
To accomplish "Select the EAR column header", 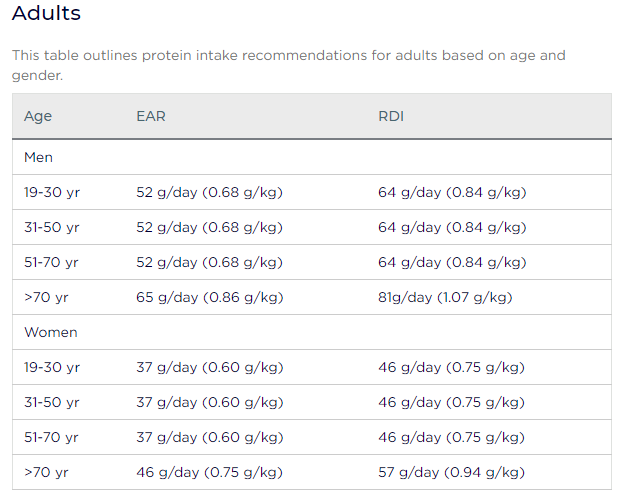I will [x=151, y=116].
